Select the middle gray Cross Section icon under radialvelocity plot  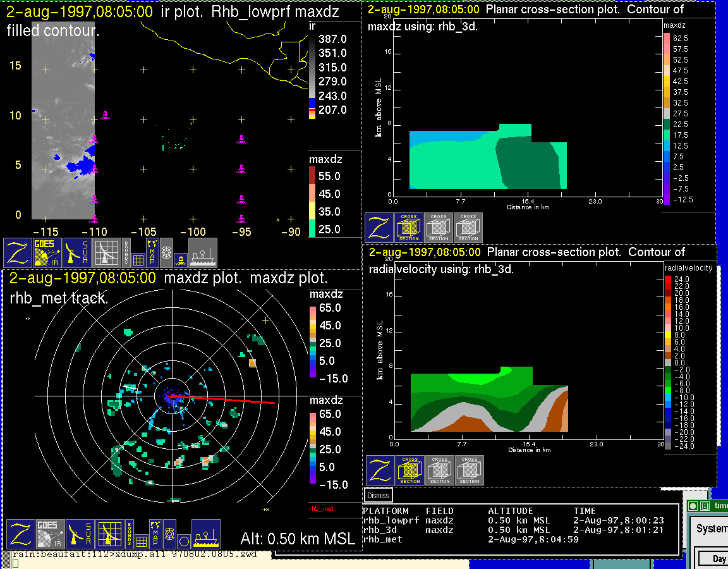pos(439,471)
